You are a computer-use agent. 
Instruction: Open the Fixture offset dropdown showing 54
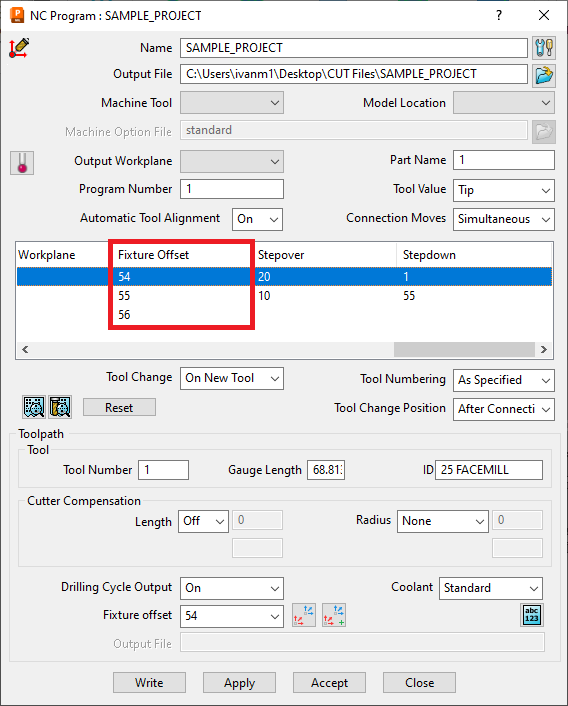[x=232, y=616]
